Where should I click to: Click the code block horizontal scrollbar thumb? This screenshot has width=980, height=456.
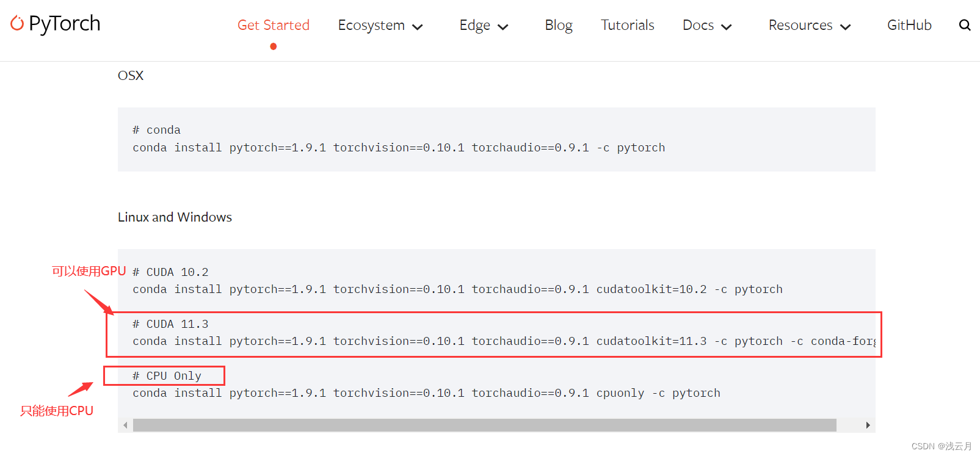(x=484, y=425)
